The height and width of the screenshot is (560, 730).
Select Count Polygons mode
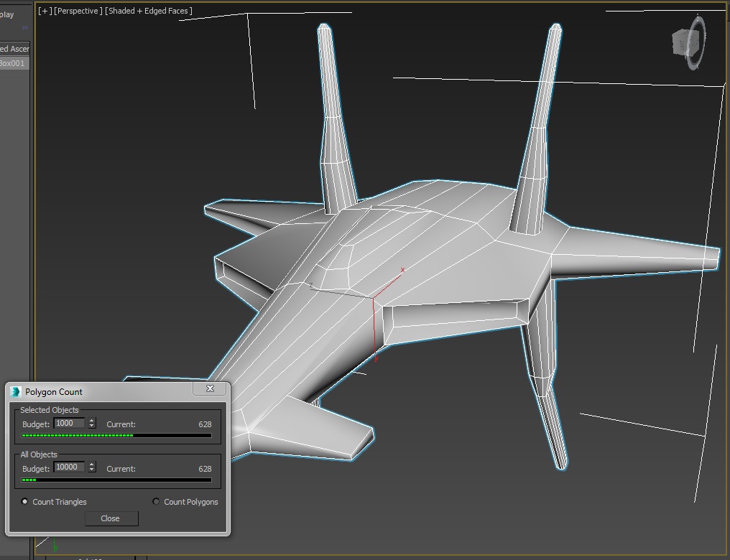point(156,501)
